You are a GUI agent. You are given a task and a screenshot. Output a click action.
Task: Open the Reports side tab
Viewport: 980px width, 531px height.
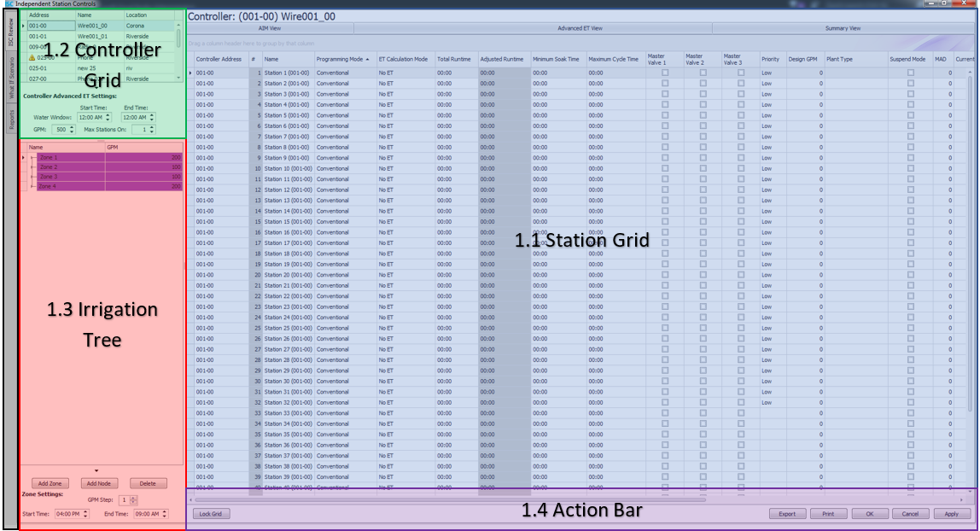[10, 119]
